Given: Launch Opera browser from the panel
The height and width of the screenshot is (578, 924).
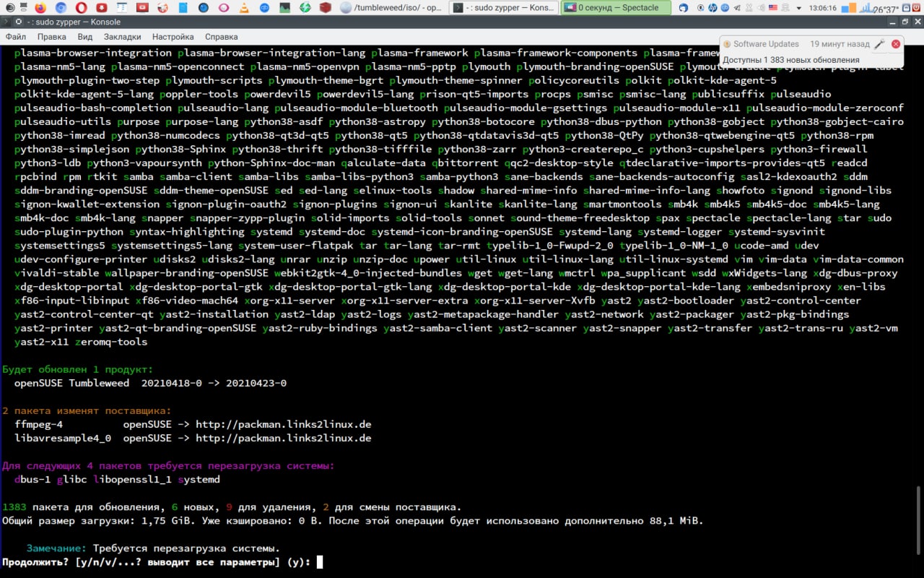Looking at the screenshot, I should click(x=81, y=7).
